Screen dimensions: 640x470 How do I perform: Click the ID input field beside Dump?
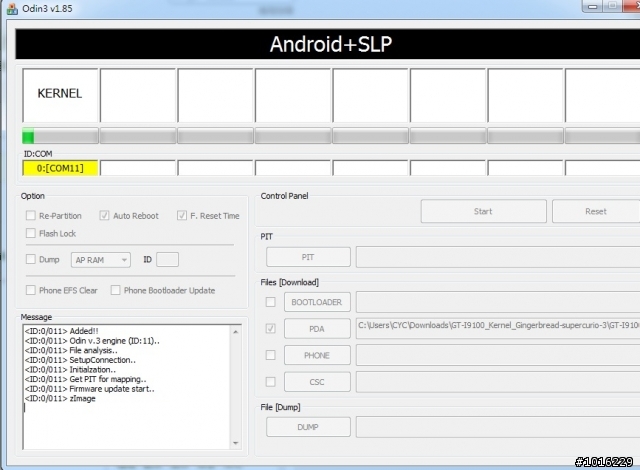167,259
